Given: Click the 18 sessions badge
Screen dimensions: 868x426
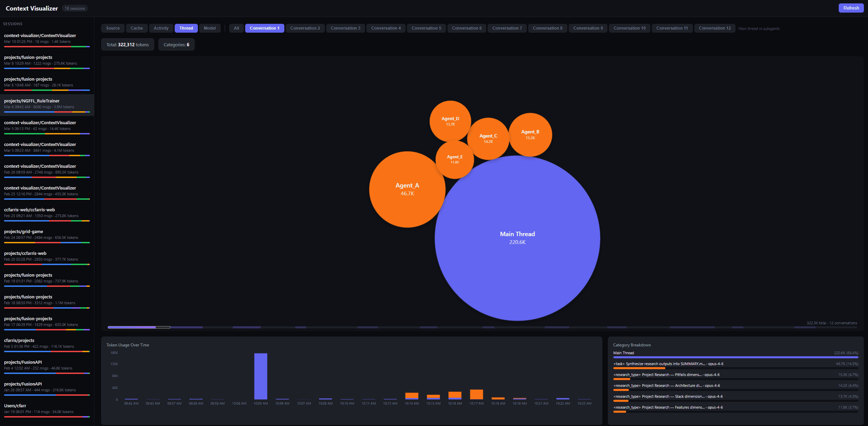Looking at the screenshot, I should click(x=75, y=8).
